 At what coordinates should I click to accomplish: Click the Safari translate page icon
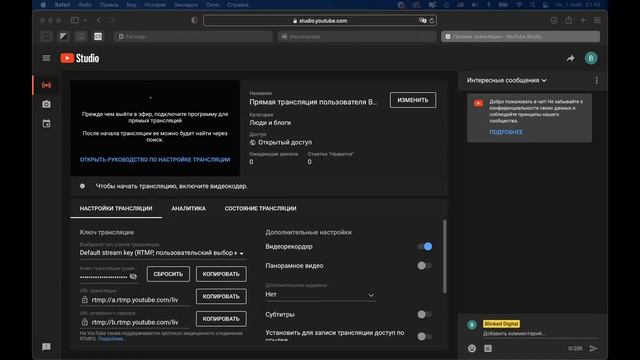pos(422,20)
